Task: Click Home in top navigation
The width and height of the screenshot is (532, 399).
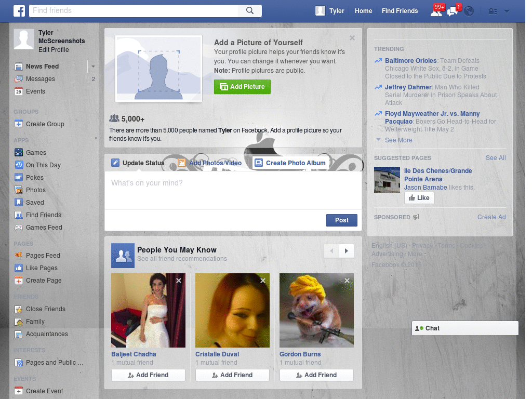Action: [x=363, y=11]
